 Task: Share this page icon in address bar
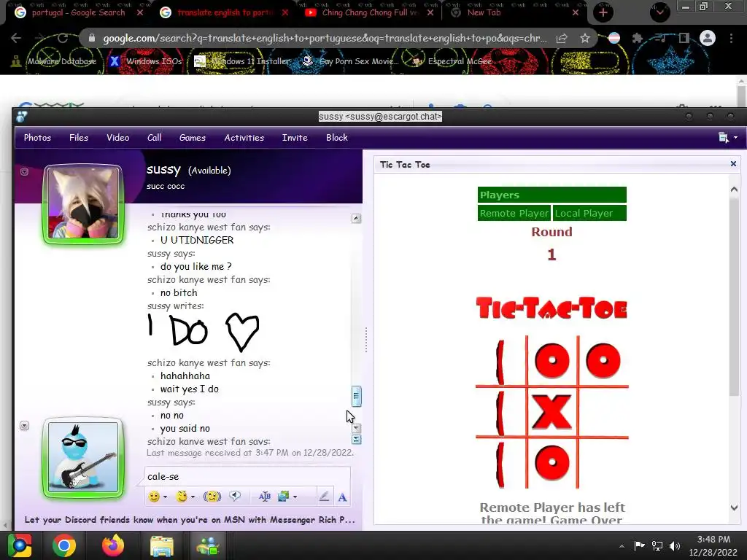(562, 38)
